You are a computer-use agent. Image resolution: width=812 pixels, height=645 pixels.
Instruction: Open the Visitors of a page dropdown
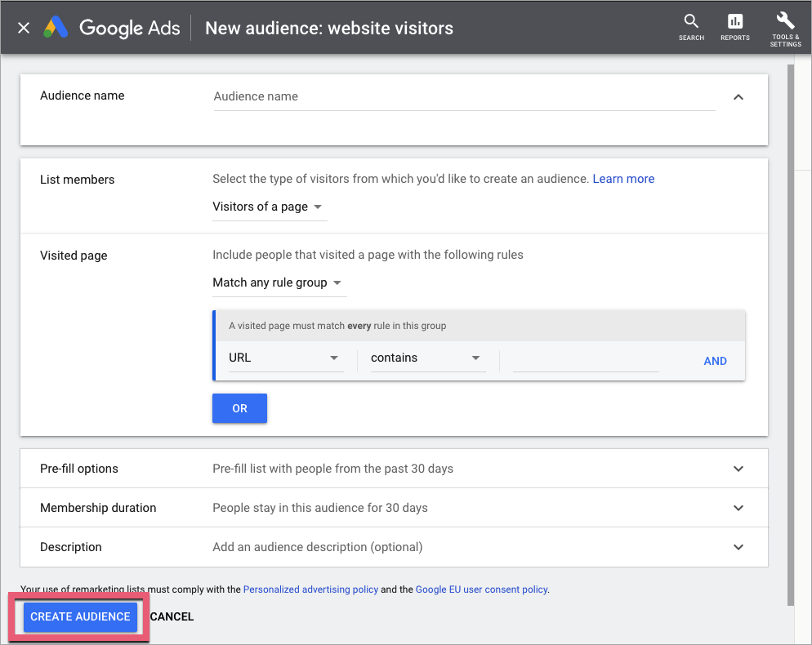point(268,207)
